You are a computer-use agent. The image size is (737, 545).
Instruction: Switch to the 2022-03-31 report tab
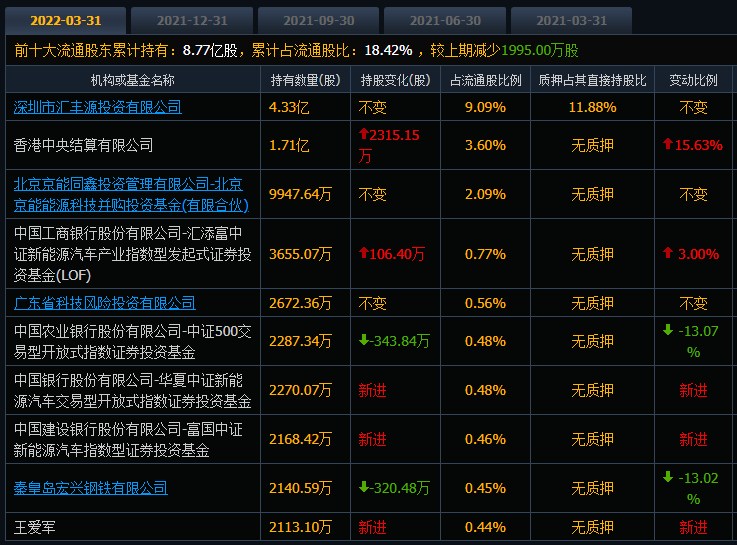coord(65,21)
